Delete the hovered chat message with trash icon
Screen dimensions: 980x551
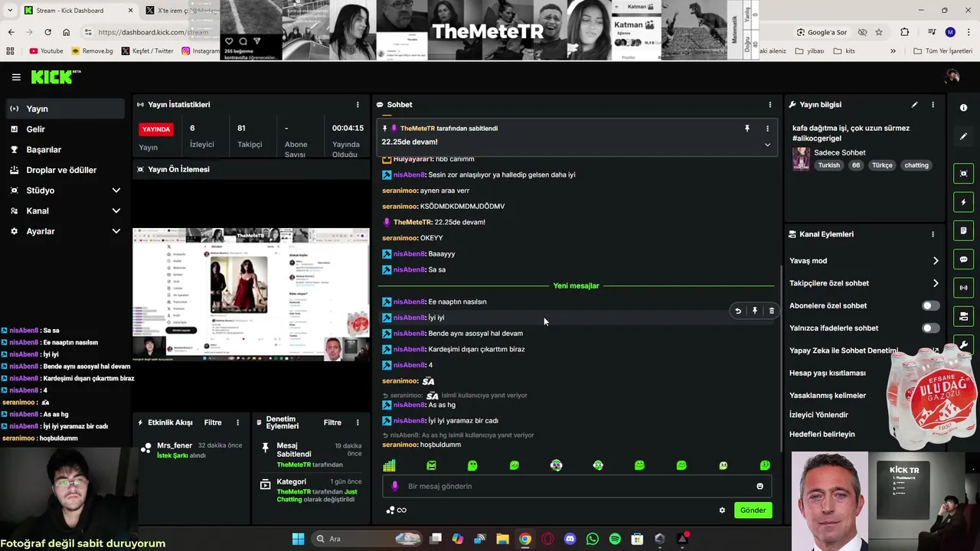tap(771, 311)
